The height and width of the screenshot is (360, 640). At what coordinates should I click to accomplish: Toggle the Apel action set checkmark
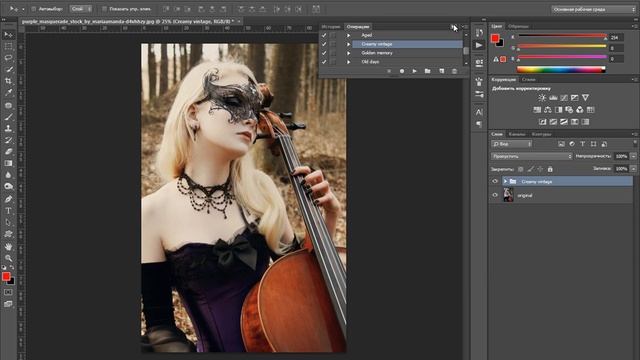pyautogui.click(x=324, y=35)
